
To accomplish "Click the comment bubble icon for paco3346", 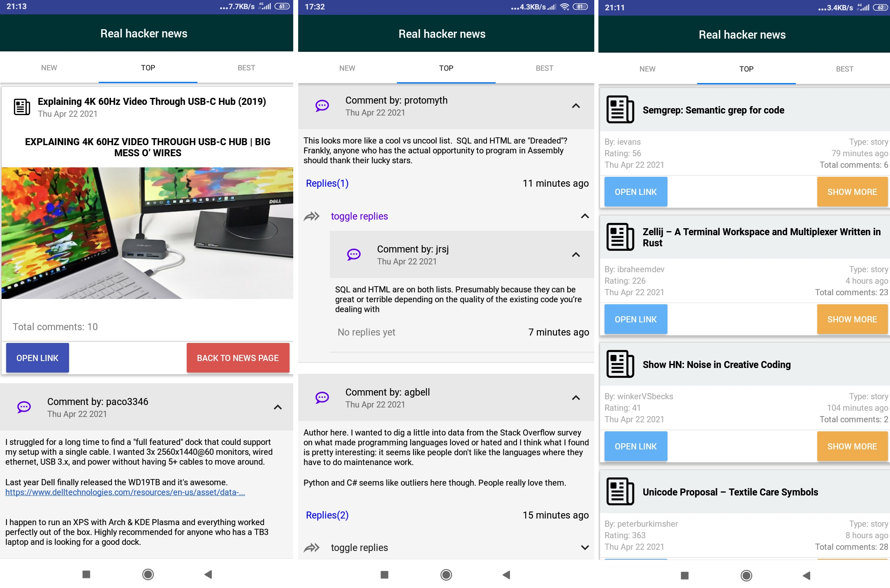I will tap(24, 407).
